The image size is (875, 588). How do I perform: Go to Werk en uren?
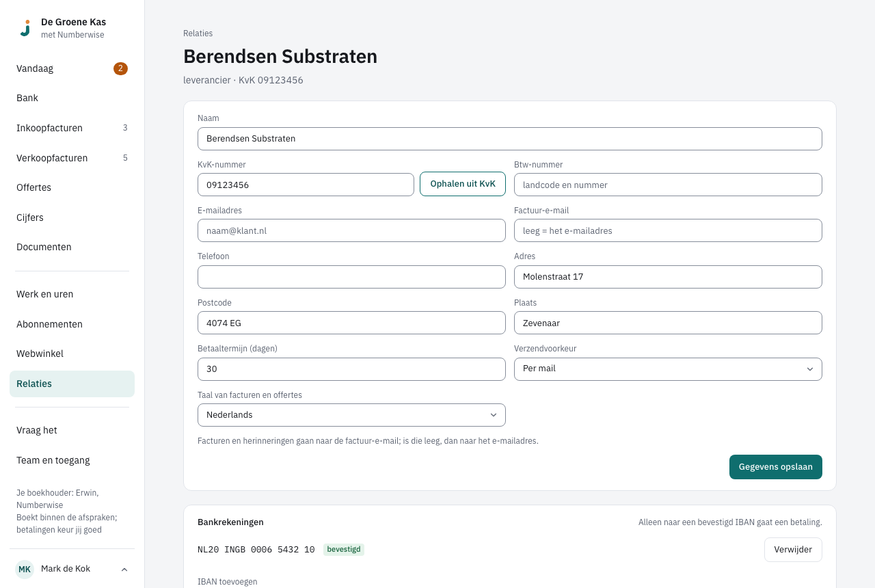click(72, 294)
